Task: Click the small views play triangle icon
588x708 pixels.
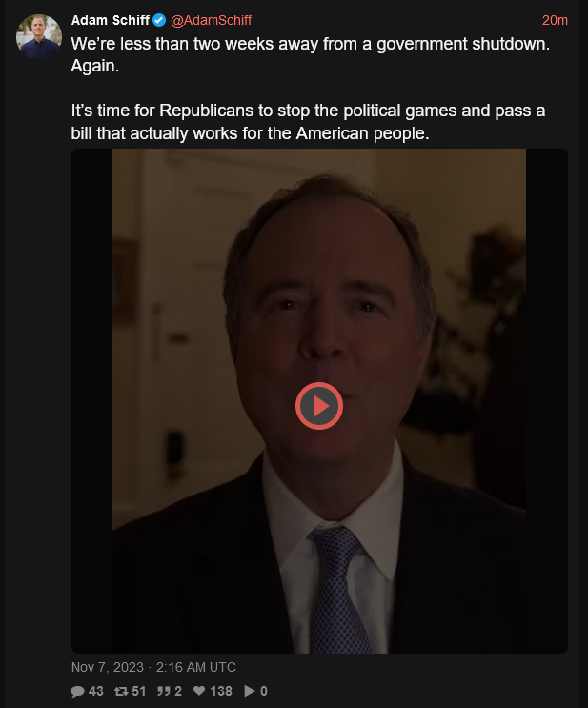Action: pos(250,691)
